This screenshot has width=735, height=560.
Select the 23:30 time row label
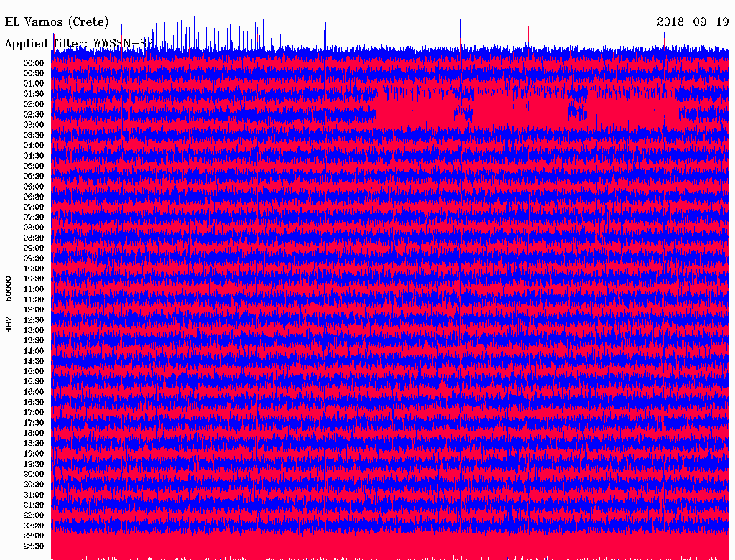[x=34, y=546]
